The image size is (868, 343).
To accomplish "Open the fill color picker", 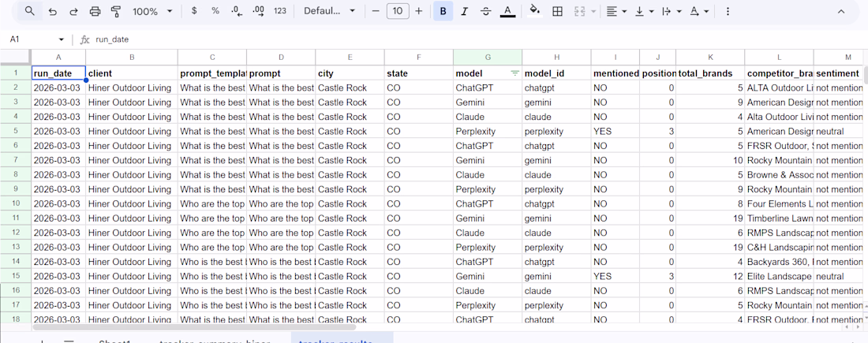I will 534,12.
